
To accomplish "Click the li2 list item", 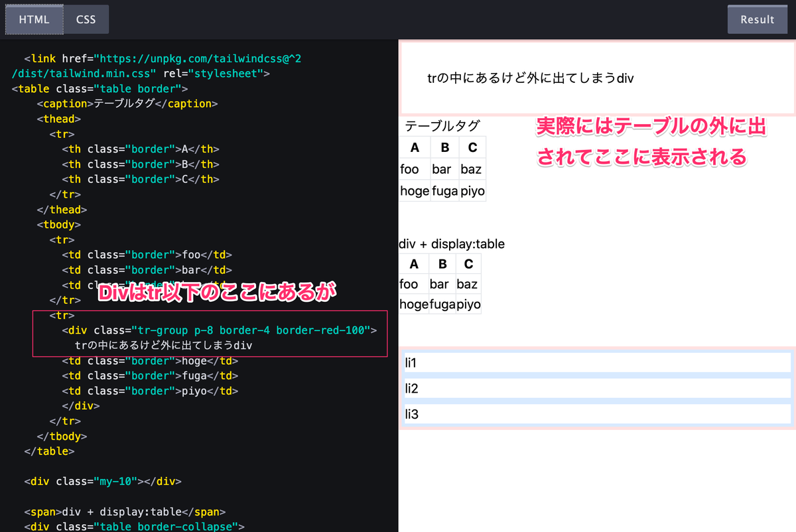I will pyautogui.click(x=597, y=388).
